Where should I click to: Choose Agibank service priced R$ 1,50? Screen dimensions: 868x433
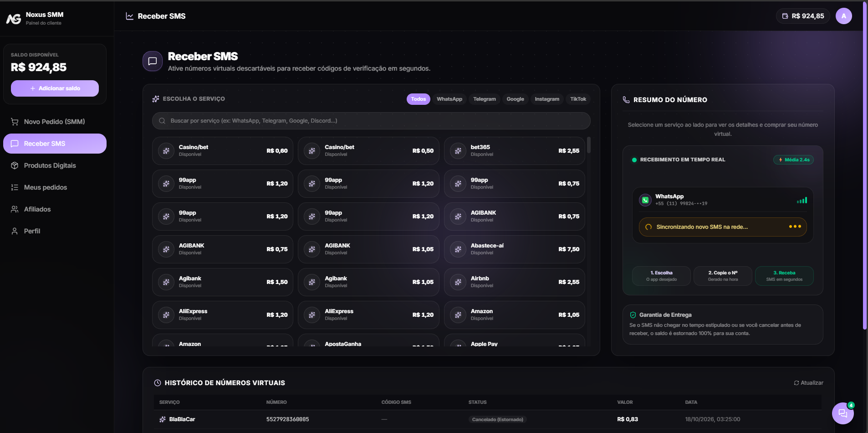pos(222,282)
